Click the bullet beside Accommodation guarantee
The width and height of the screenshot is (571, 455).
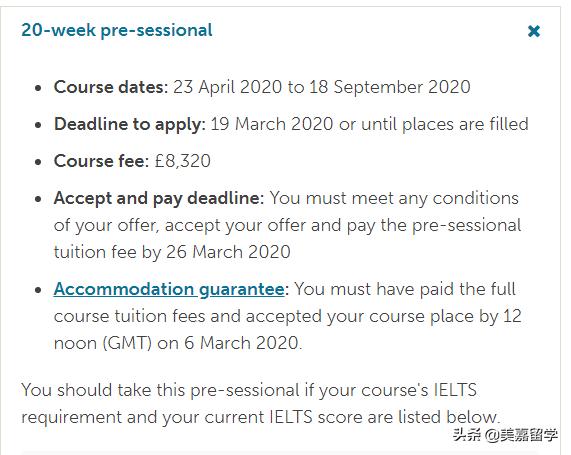click(38, 290)
